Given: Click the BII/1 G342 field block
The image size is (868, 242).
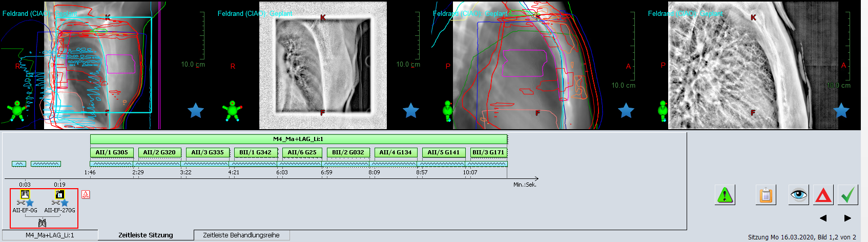Looking at the screenshot, I should 255,152.
